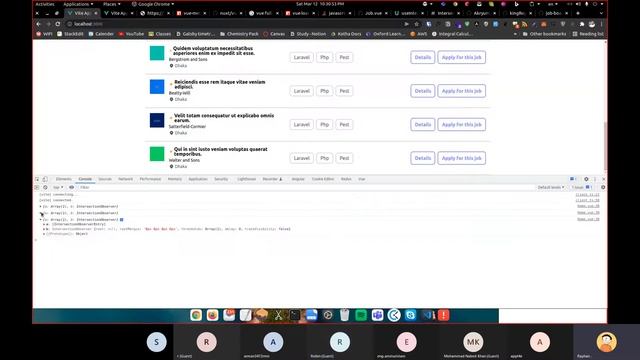The height and width of the screenshot is (360, 640).
Task: Click the blue logo of Beatty-Will
Action: click(157, 87)
